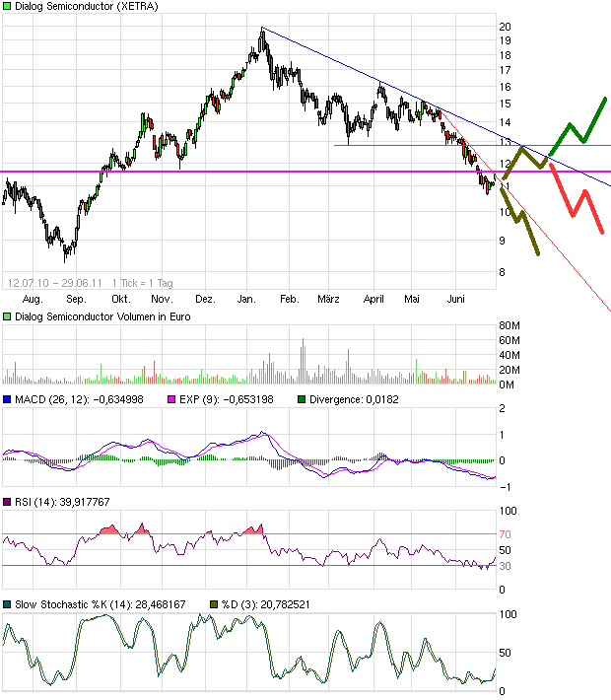
Task: Click the 80M volume axis label
Action: (509, 325)
